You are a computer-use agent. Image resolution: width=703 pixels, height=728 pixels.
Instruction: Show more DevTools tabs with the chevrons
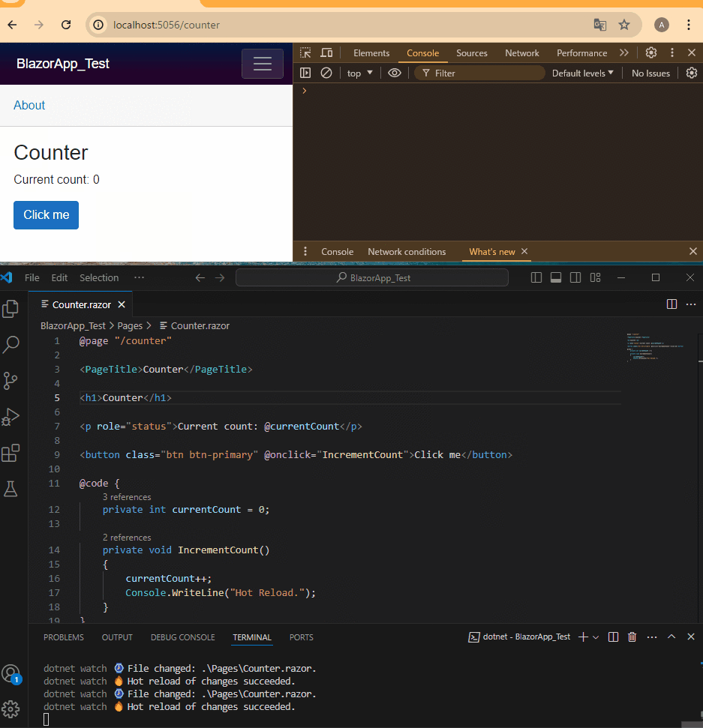tap(624, 53)
